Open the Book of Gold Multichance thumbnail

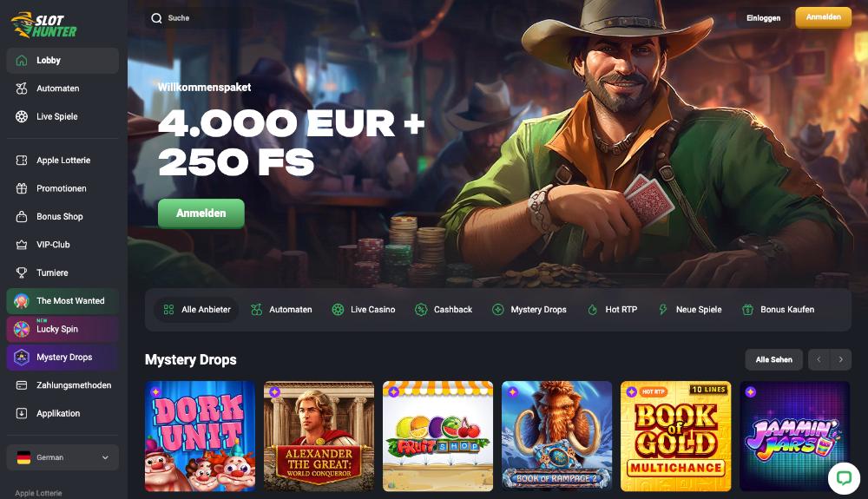pos(676,436)
